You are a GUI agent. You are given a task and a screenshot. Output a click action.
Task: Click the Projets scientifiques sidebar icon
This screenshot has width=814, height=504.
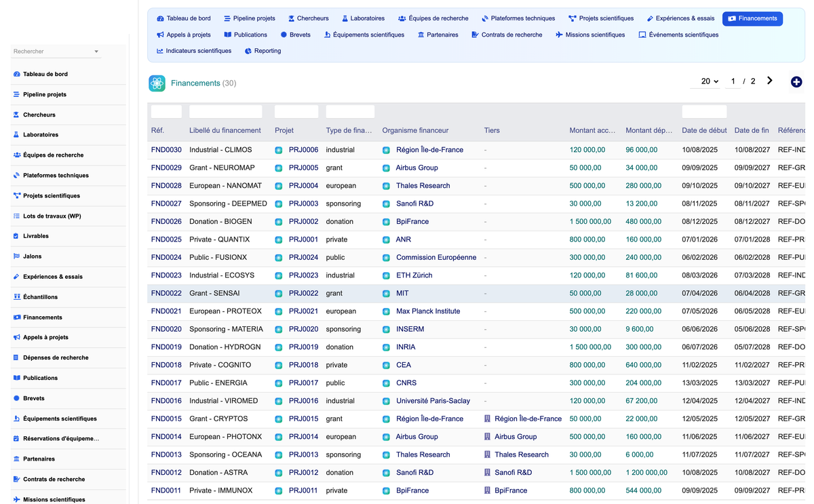pyautogui.click(x=16, y=195)
